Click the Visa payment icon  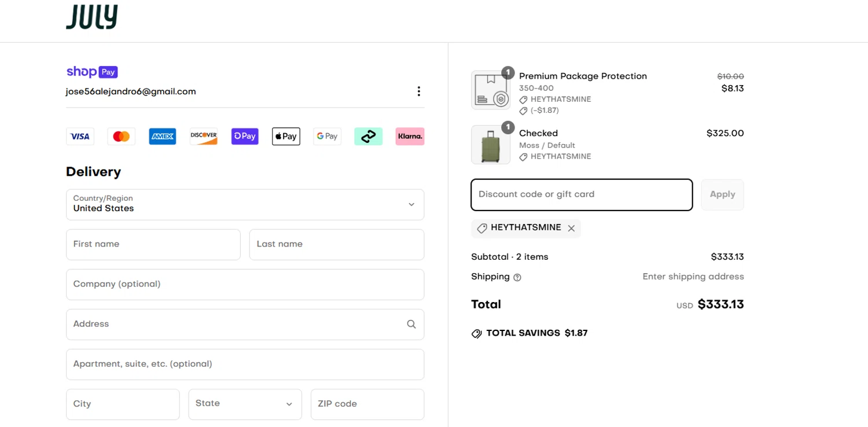pos(80,137)
